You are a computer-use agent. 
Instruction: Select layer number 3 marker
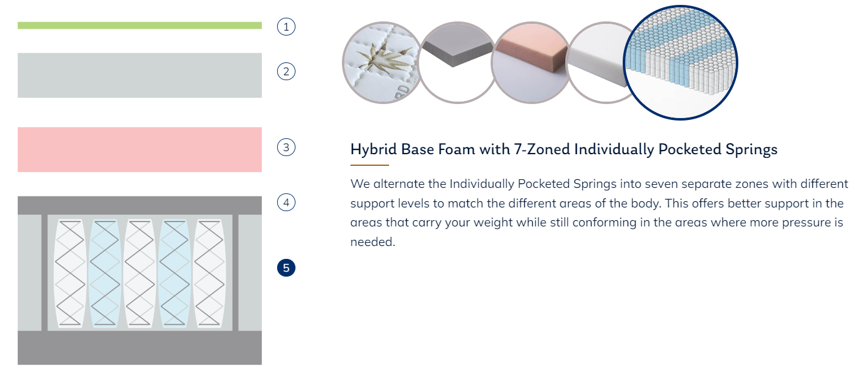pyautogui.click(x=286, y=147)
